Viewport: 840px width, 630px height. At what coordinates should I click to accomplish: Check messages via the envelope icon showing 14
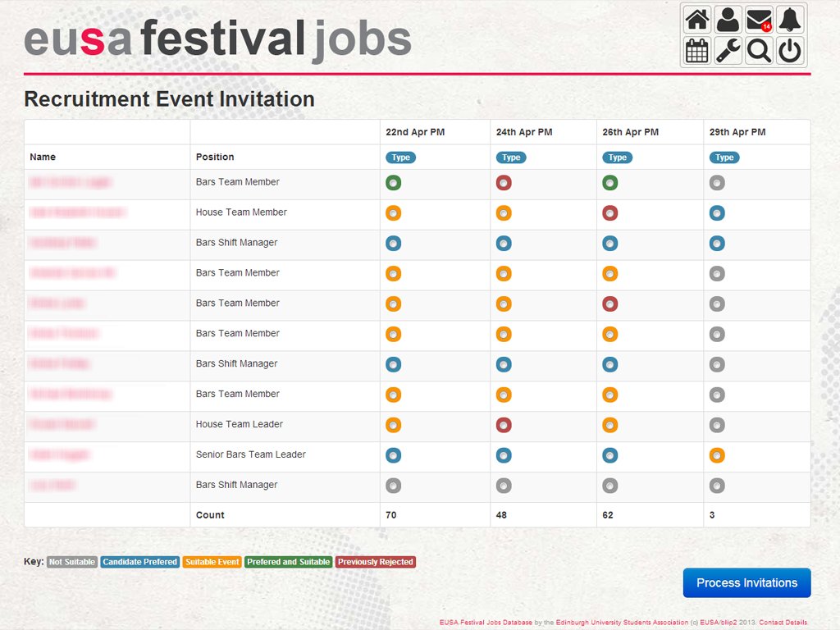758,19
